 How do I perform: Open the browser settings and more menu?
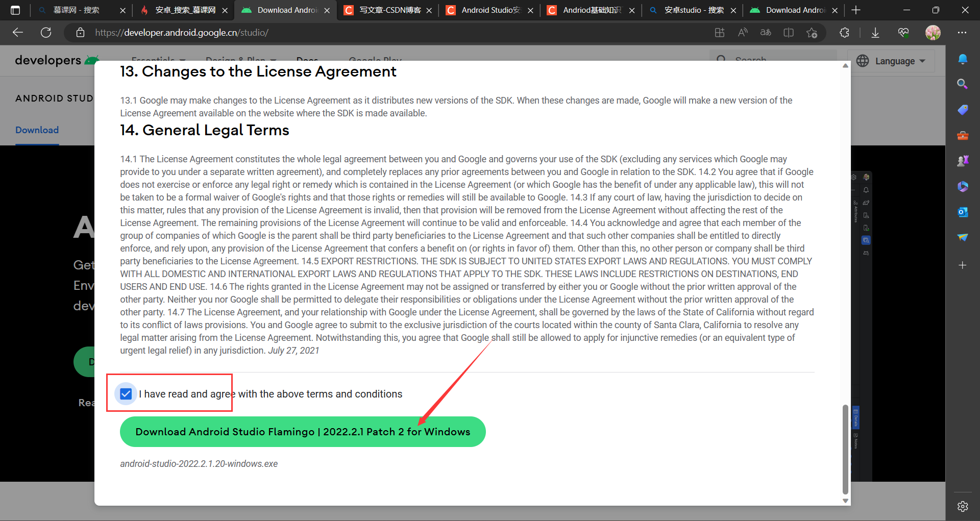(962, 33)
